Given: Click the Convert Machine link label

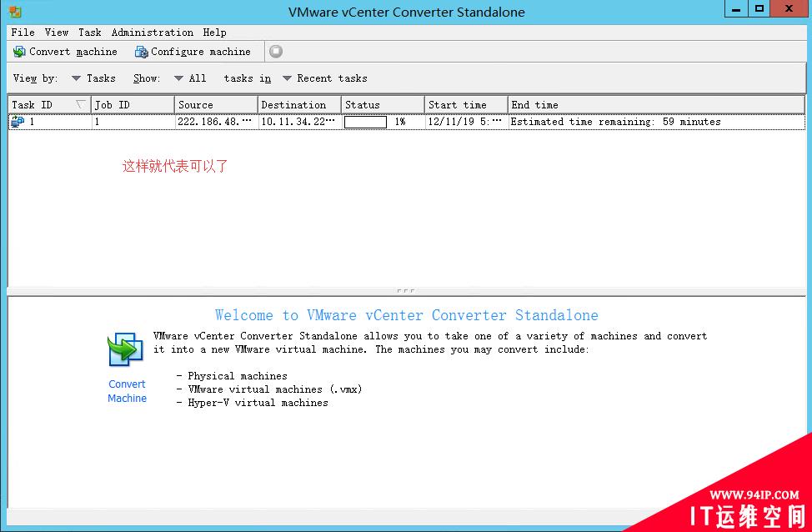Looking at the screenshot, I should point(127,391).
